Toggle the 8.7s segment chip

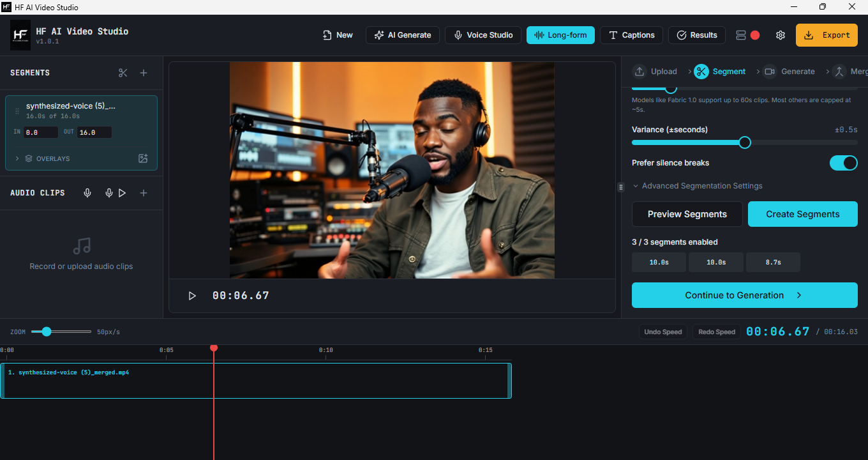773,263
